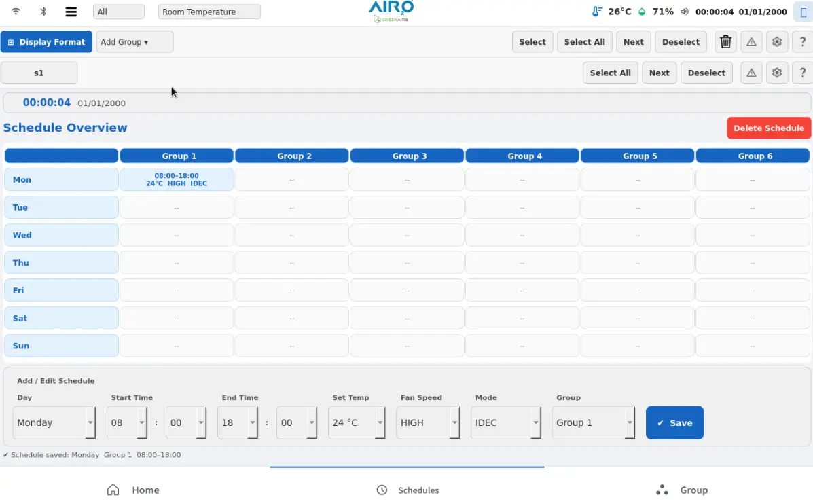Switch to the Group tab
Image resolution: width=813 pixels, height=504 pixels.
(681, 490)
